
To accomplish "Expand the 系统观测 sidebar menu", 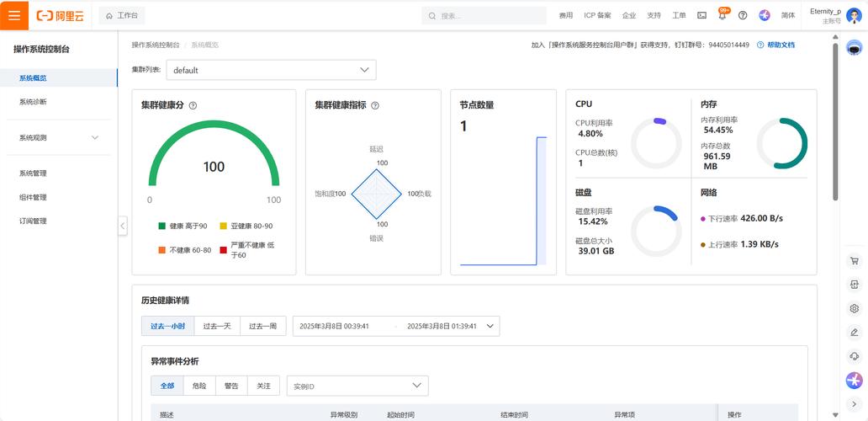I will [x=59, y=137].
